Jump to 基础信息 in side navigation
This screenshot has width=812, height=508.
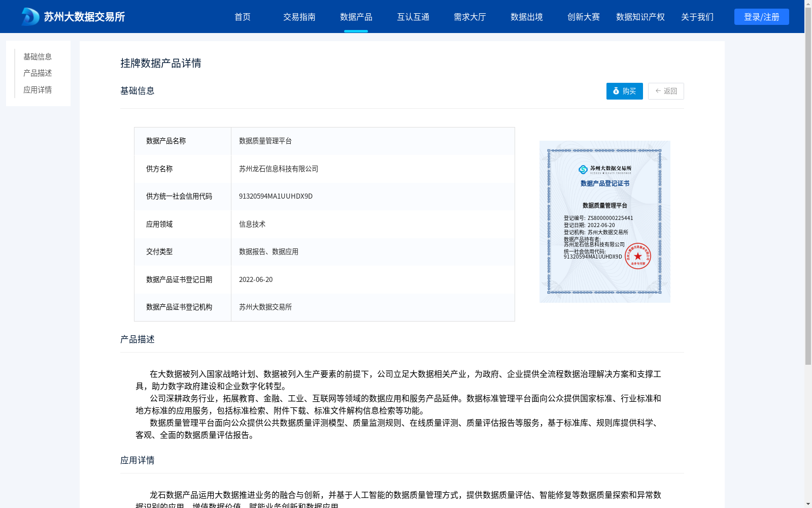(38, 56)
